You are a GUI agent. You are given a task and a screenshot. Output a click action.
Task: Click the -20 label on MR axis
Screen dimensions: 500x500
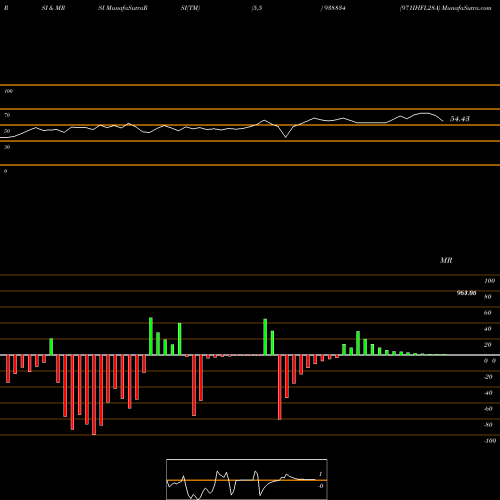[488, 377]
